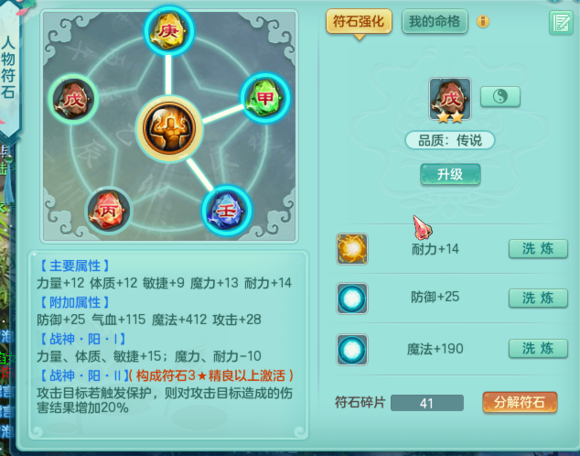Click the central war god figure icon

[x=169, y=128]
